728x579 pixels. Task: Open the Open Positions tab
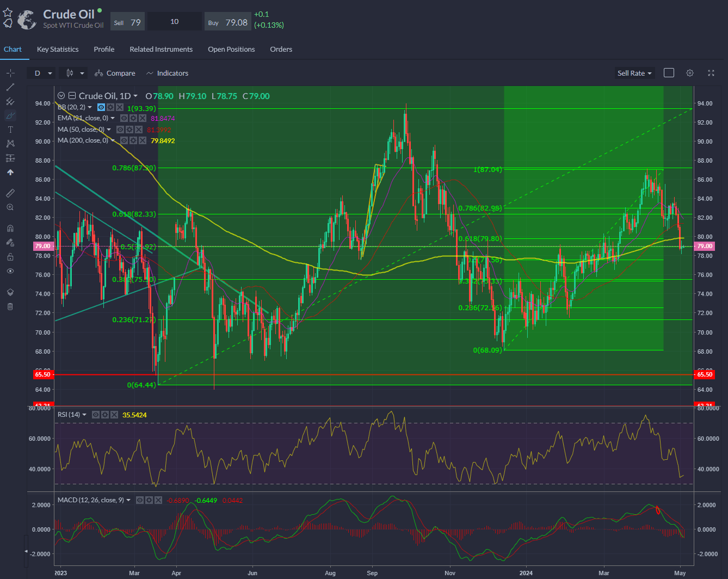[x=231, y=49]
